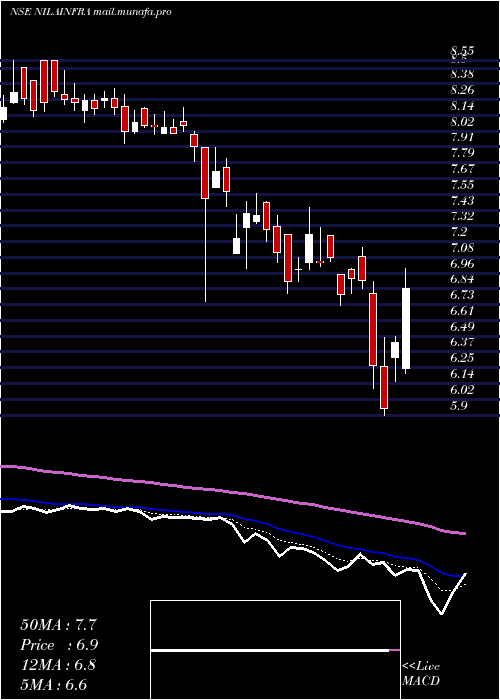500x700 pixels.
Task: Click the 5.9 price axis label
Action: (458, 405)
